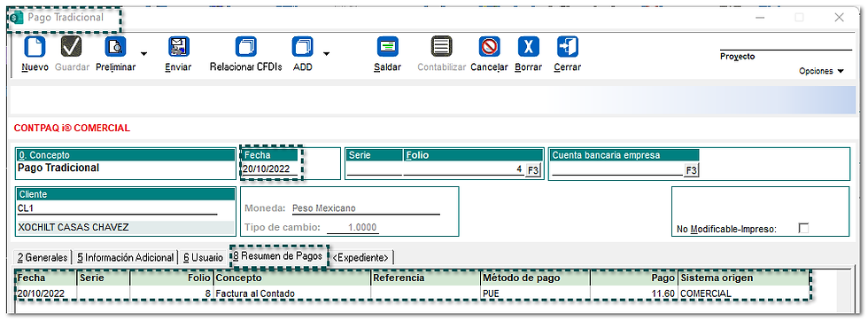Screen dimensions: 868x321
Task: Expand the ADD dropdown arrow
Action: click(x=326, y=54)
